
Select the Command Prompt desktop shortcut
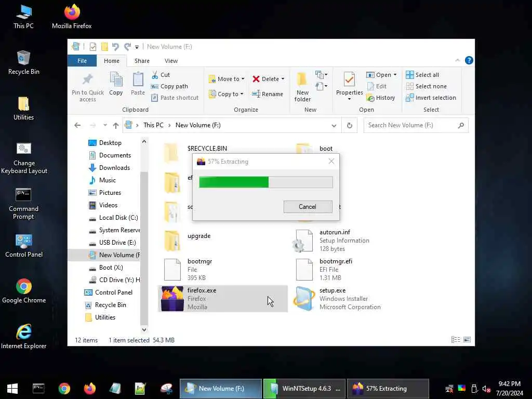pyautogui.click(x=23, y=204)
